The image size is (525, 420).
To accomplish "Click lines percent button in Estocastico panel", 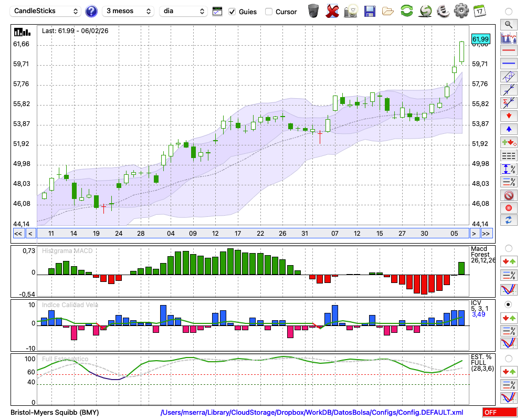I will tap(509, 385).
